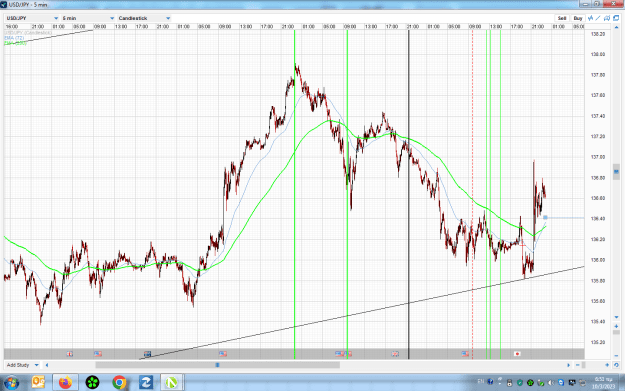Click the detach chart window icon
Screen dimensions: 625x391
coord(616,18)
